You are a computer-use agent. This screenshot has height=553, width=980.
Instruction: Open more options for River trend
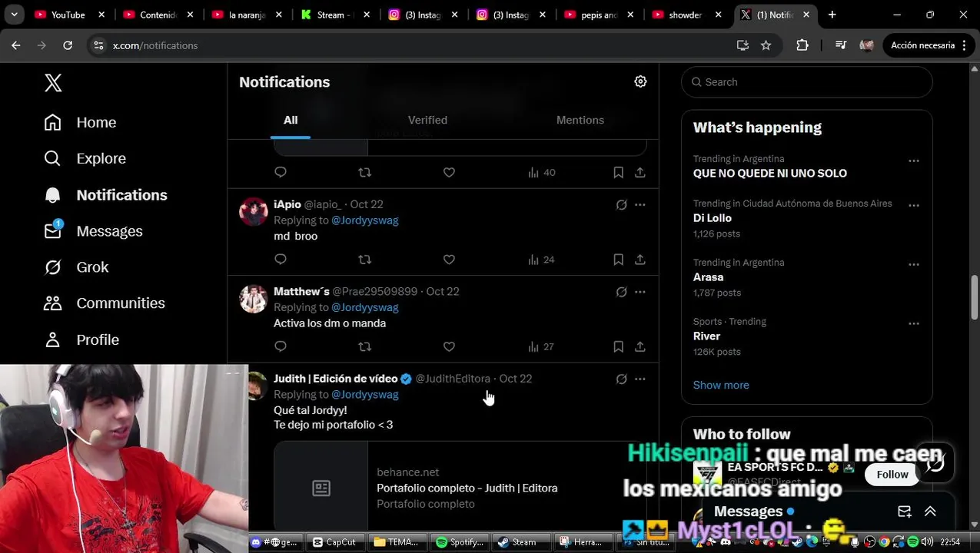[913, 323]
